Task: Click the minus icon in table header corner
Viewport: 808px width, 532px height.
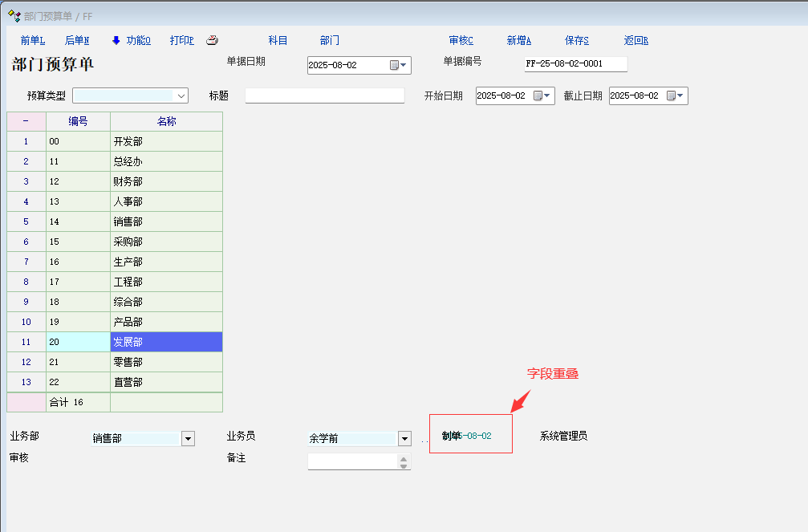Action: (x=26, y=122)
